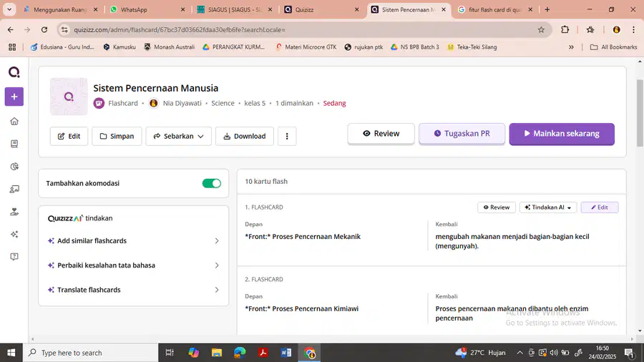Open the library icon in sidebar

tap(14, 144)
